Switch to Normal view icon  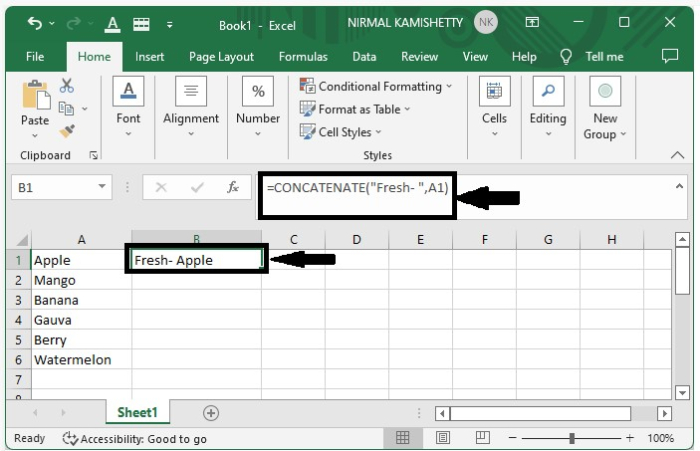tap(402, 438)
